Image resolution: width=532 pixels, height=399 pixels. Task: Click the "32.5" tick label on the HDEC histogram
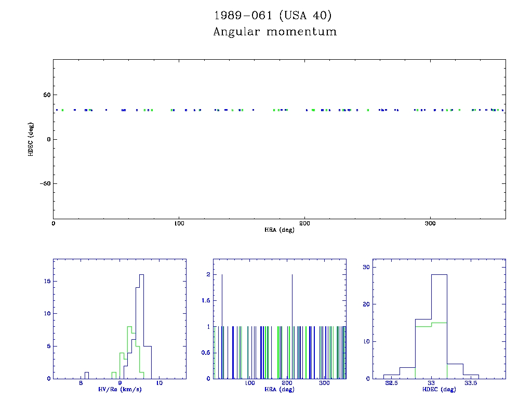(x=391, y=383)
